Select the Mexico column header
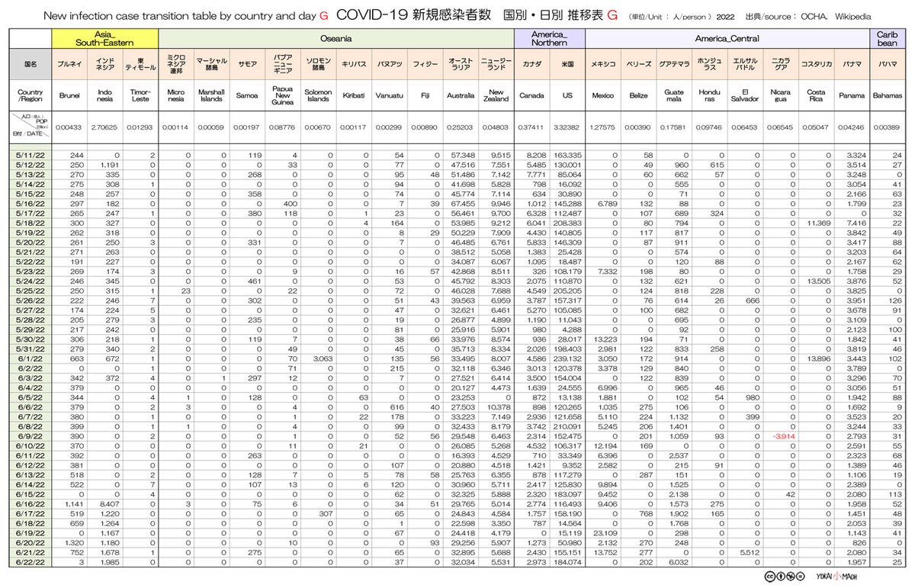 pos(602,96)
